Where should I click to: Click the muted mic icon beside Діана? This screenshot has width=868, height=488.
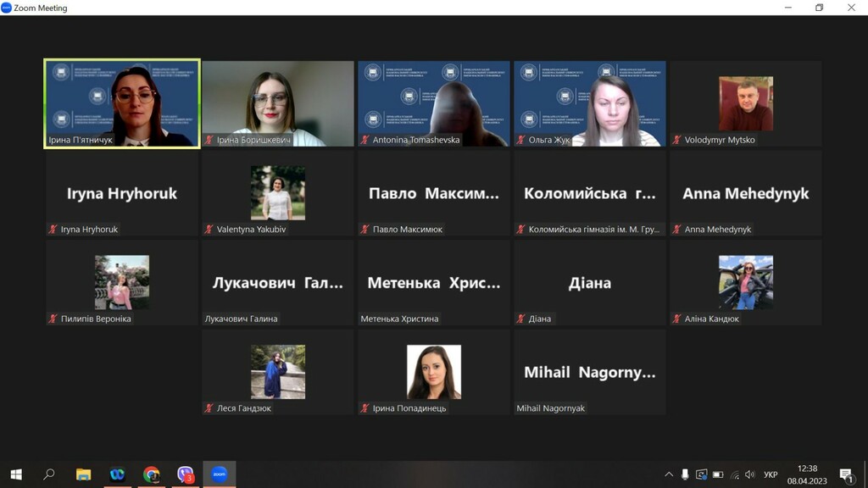pos(520,319)
